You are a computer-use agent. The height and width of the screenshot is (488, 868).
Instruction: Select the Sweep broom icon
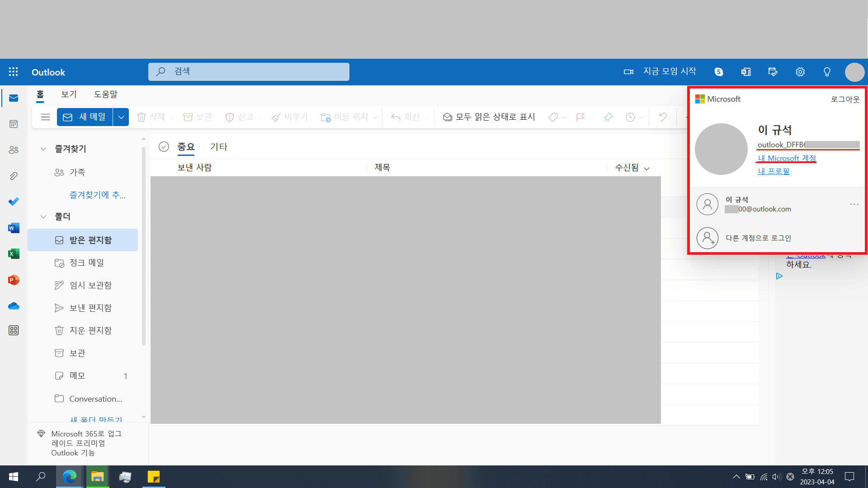point(276,117)
